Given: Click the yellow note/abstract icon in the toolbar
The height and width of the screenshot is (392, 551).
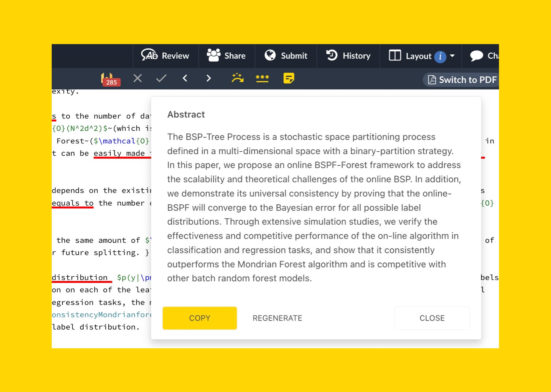Looking at the screenshot, I should [289, 78].
